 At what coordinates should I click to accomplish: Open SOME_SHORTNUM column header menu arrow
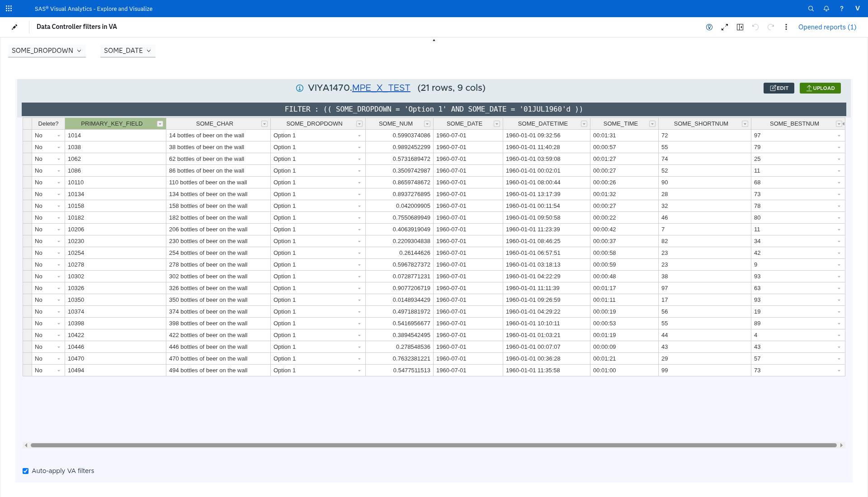[x=745, y=124]
